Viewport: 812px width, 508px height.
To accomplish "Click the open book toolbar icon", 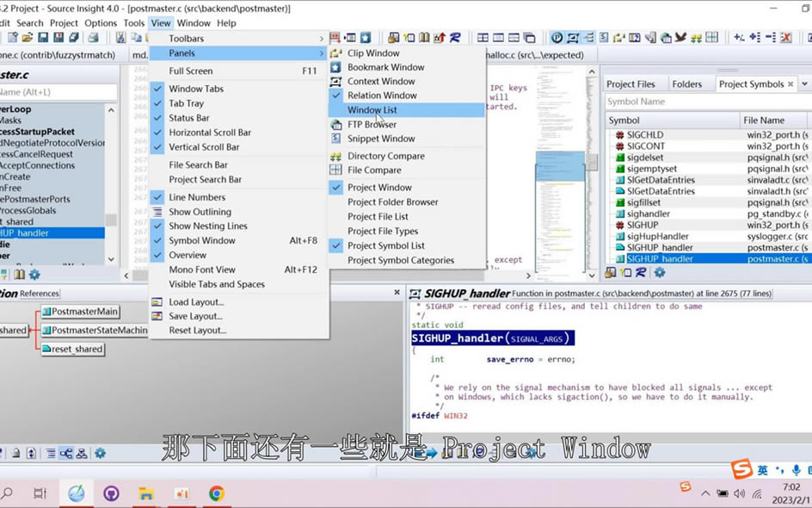I will tap(424, 37).
